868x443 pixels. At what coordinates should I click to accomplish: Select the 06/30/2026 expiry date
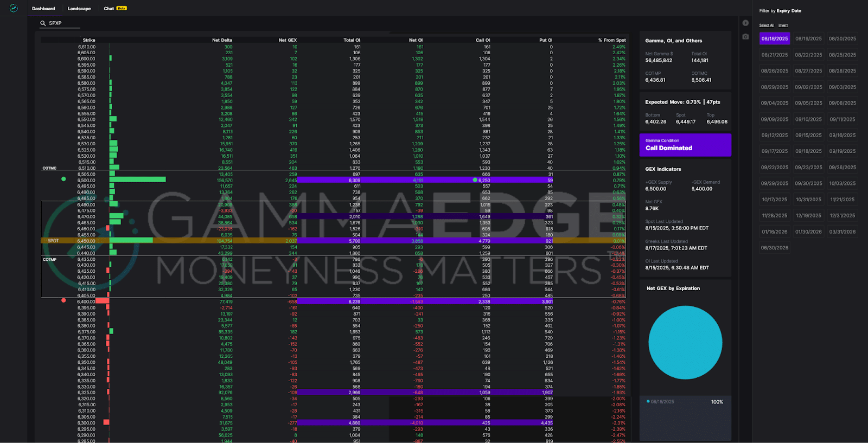tap(774, 248)
